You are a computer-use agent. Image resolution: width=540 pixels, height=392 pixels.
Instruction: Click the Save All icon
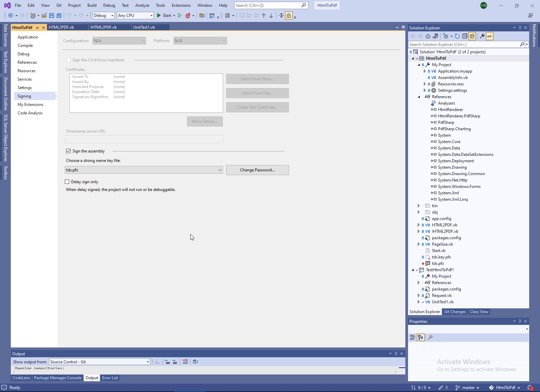[x=59, y=16]
